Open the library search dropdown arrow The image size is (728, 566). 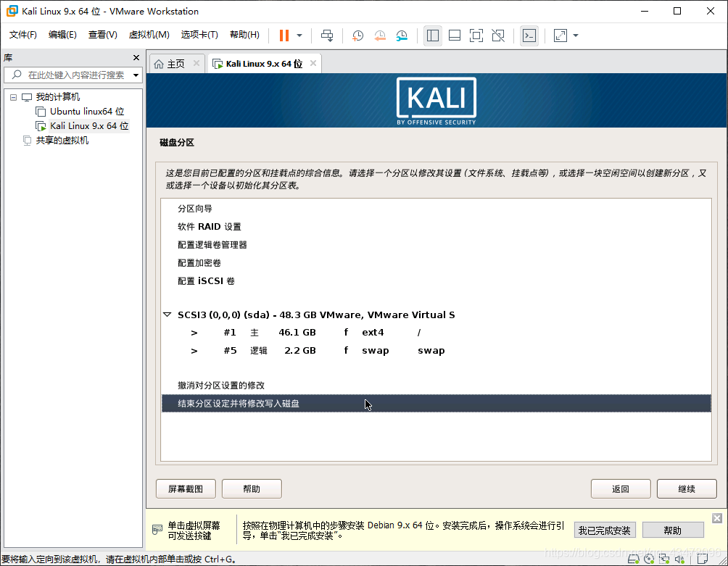coord(136,75)
